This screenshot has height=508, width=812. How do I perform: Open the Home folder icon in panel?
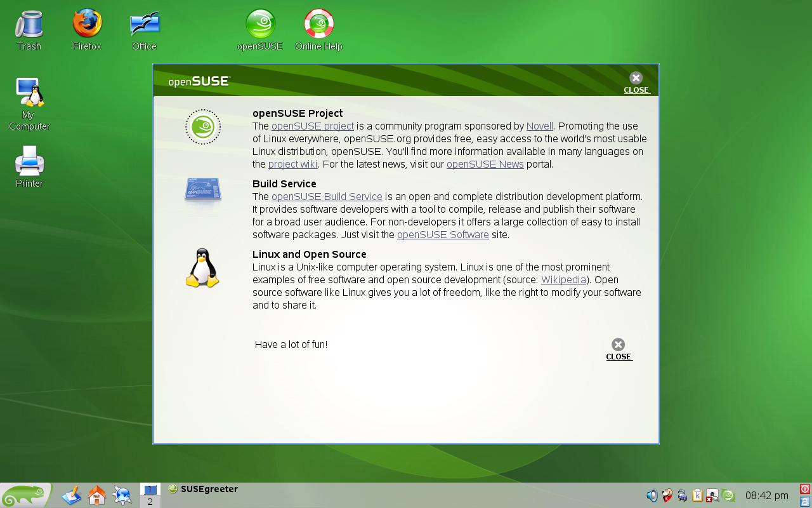(97, 495)
